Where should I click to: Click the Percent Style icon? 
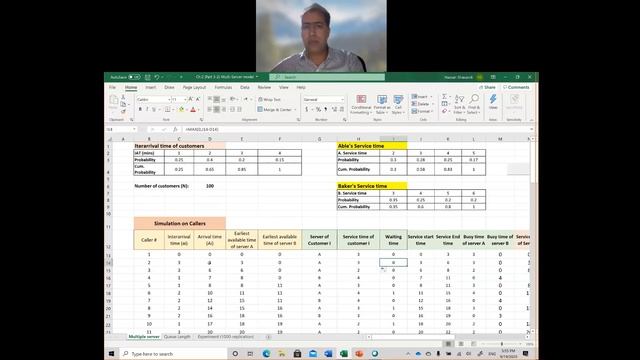tap(318, 109)
